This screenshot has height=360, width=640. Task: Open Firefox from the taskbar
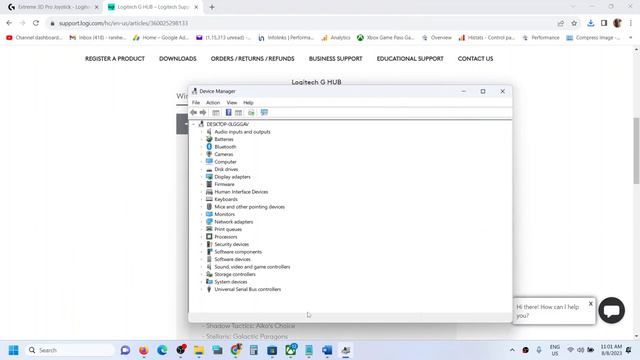click(144, 350)
